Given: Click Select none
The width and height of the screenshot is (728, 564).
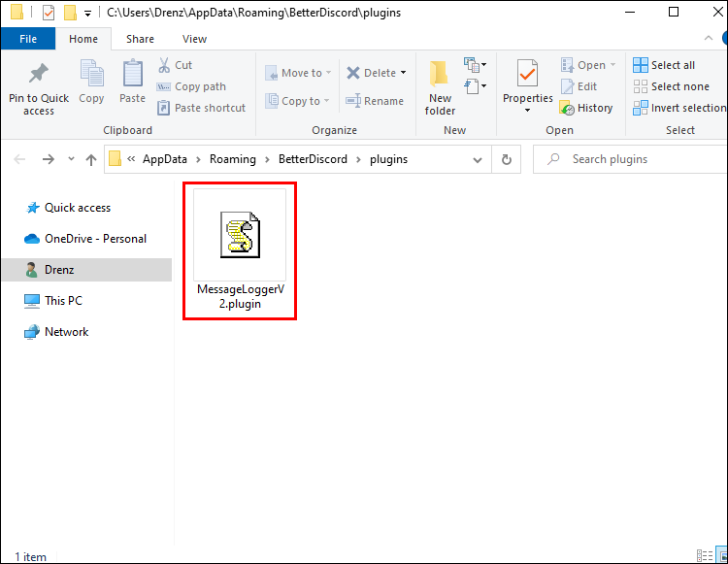Looking at the screenshot, I should [x=672, y=86].
